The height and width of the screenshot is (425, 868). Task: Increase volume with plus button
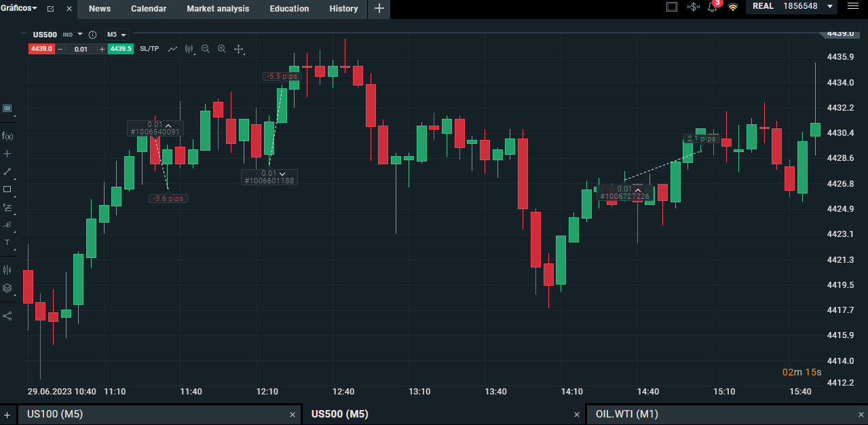pos(102,49)
